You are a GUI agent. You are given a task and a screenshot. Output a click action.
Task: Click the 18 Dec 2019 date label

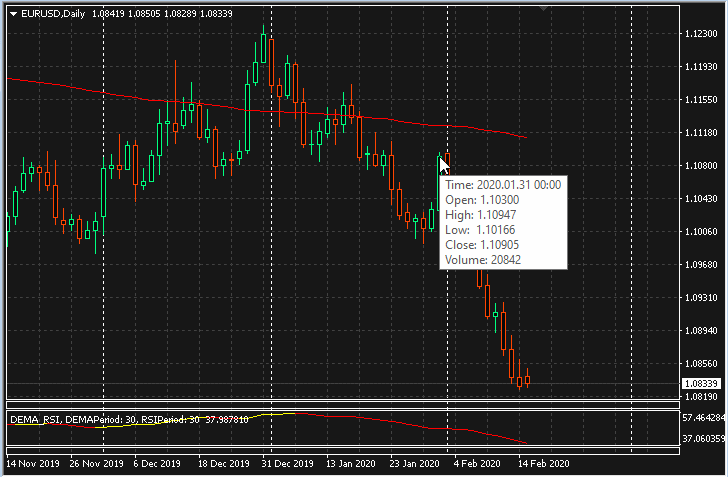224,464
